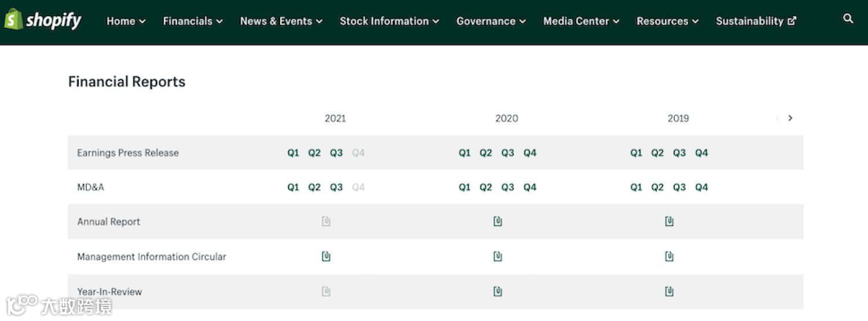Click the Shopify logo
Image resolution: width=868 pixels, height=321 pixels.
(x=43, y=20)
